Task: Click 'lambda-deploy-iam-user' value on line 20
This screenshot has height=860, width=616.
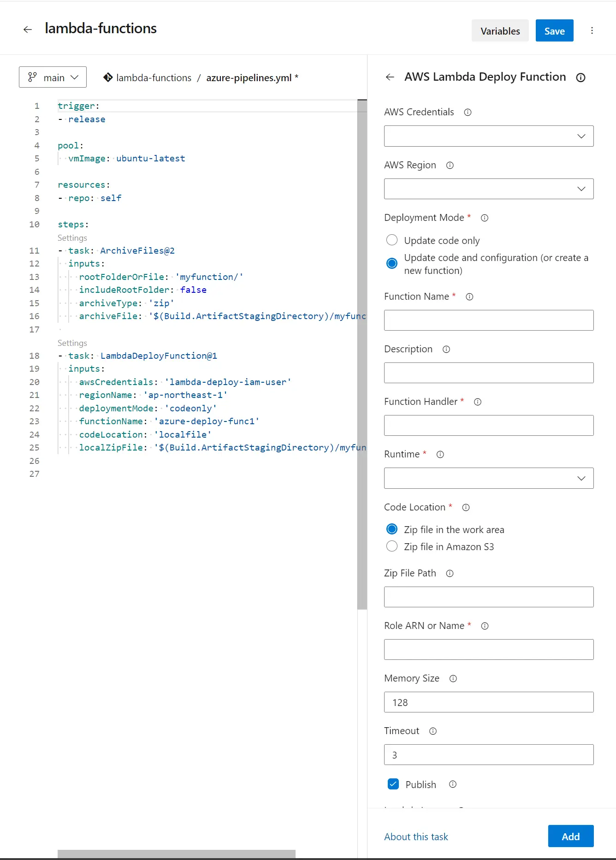Action: (228, 382)
